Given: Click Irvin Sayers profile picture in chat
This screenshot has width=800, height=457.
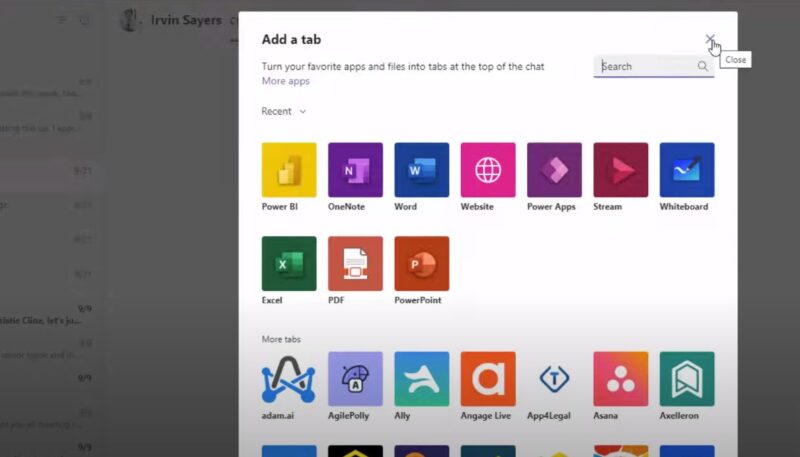Looking at the screenshot, I should click(131, 20).
